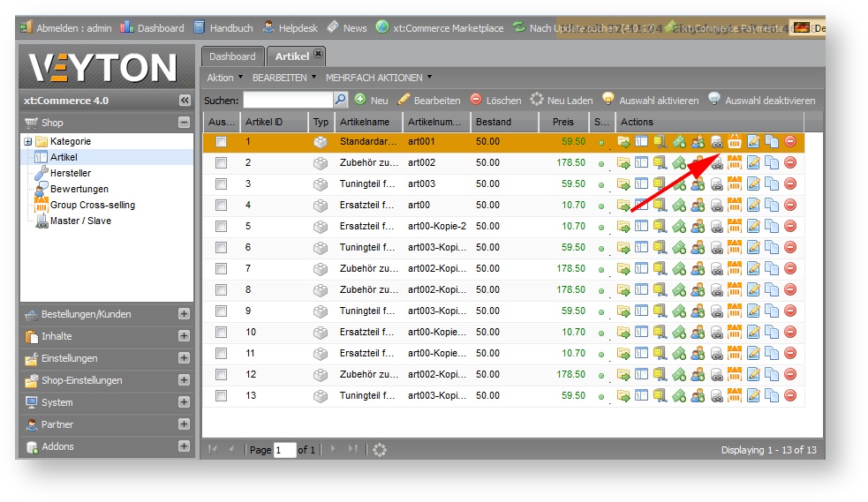Click the customer group icon for article 10
Screen dimensions: 868x502
[x=697, y=332]
